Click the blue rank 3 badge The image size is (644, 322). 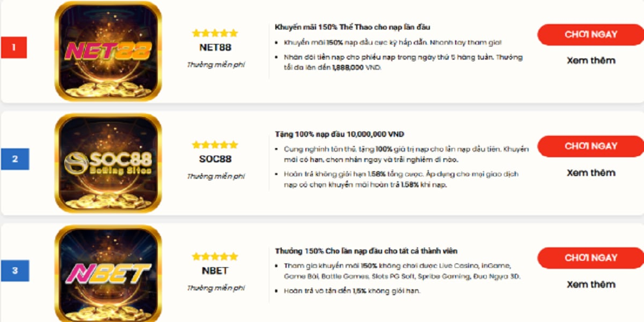14,270
